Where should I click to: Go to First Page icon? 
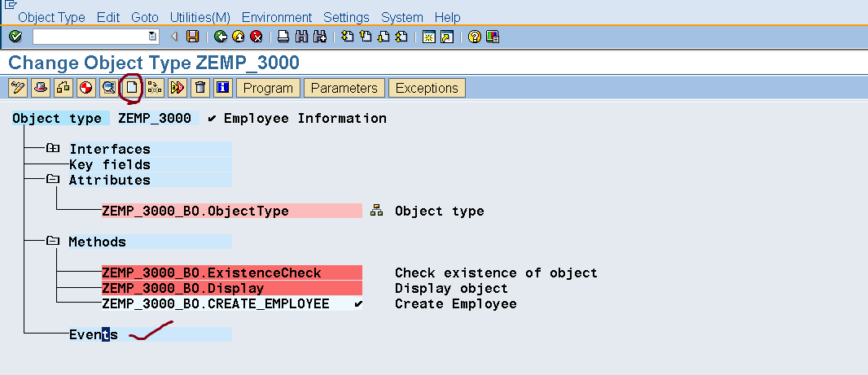[x=347, y=37]
